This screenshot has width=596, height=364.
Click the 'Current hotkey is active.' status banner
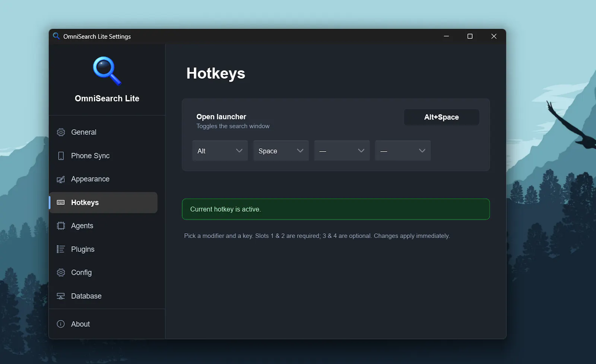(336, 209)
